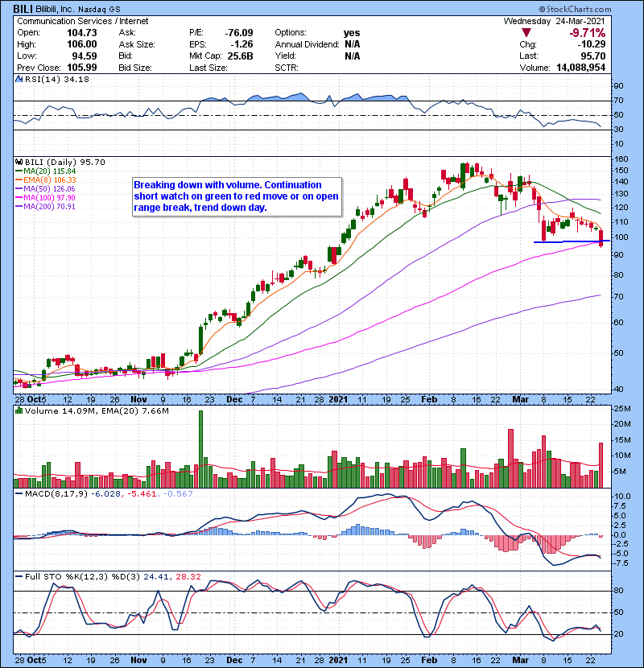Click the red down-triangle change indicator

(x=526, y=33)
